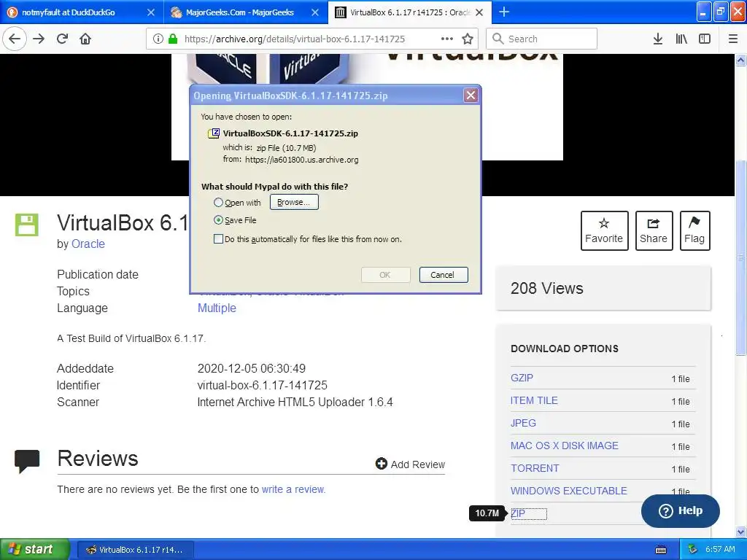Screen dimensions: 747x560
Task: Open the Help chat button
Action: 681,510
